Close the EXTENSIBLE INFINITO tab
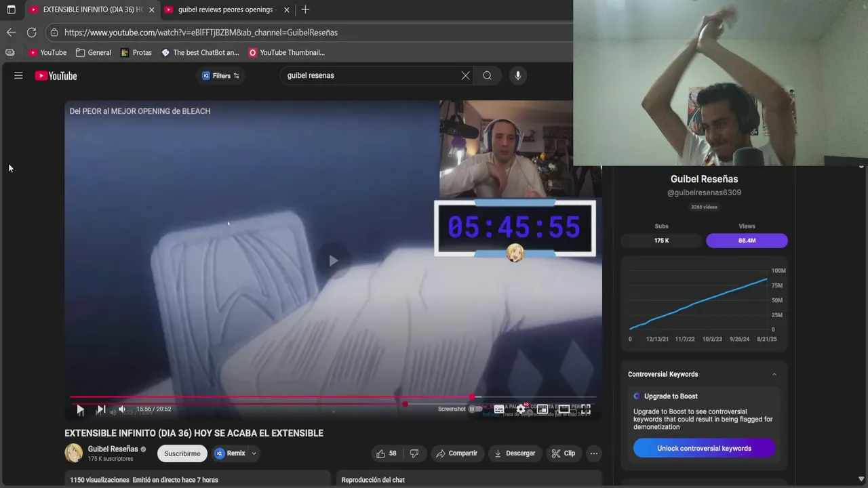 151,9
